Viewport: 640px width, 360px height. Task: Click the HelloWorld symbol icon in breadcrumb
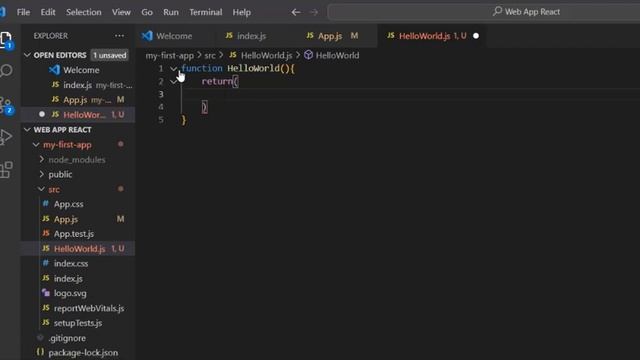click(309, 55)
